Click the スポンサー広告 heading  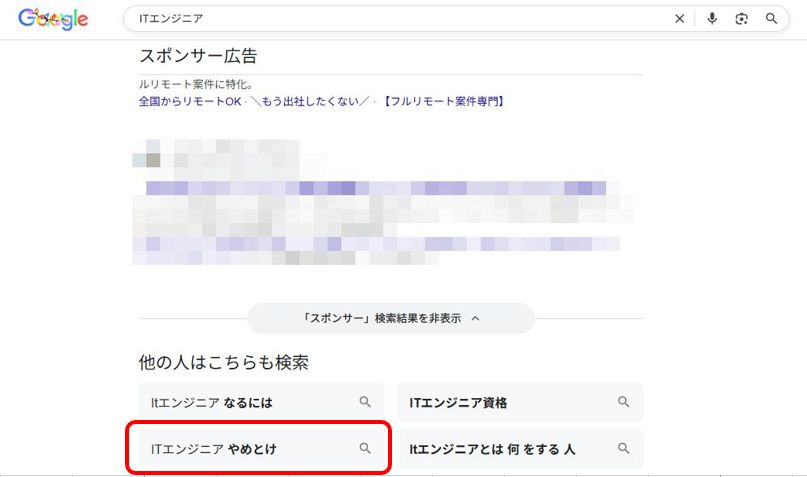[x=198, y=56]
